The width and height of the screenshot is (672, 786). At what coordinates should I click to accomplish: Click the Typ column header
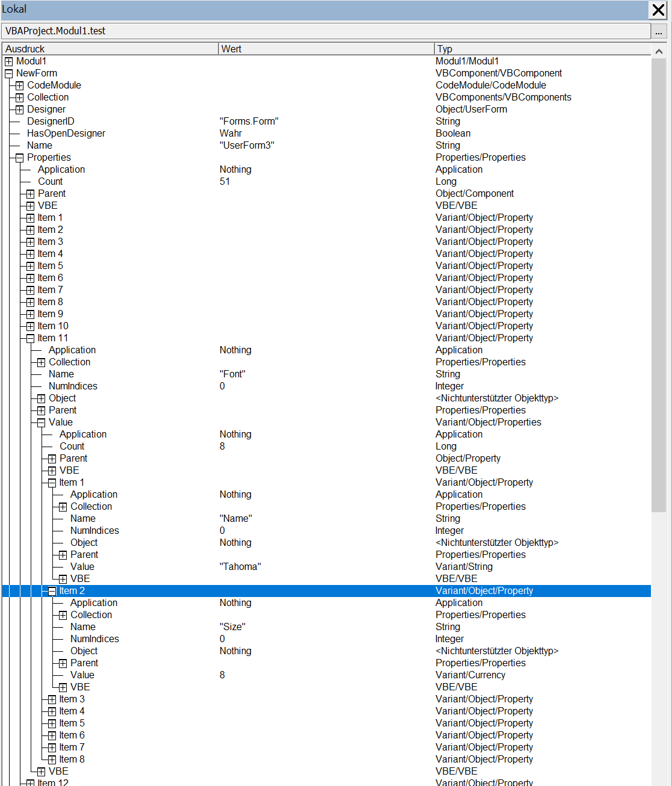542,49
